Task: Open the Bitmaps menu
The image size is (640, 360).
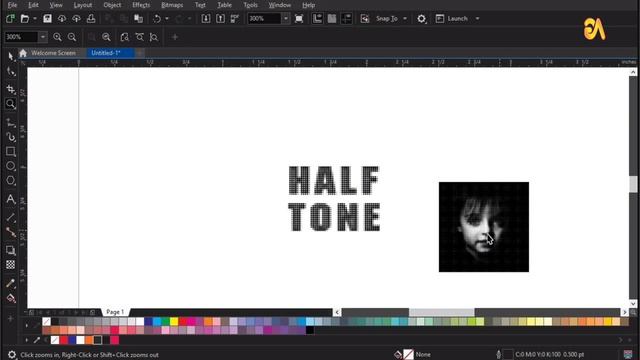Action: point(172,5)
